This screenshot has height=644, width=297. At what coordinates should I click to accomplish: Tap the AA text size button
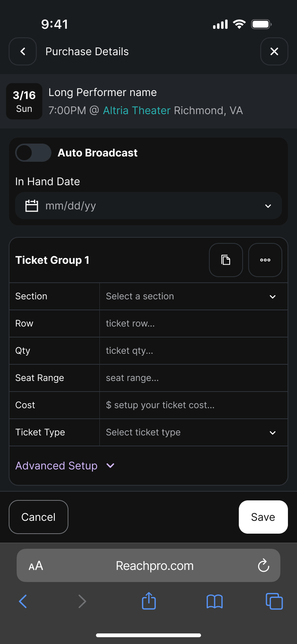(x=36, y=566)
